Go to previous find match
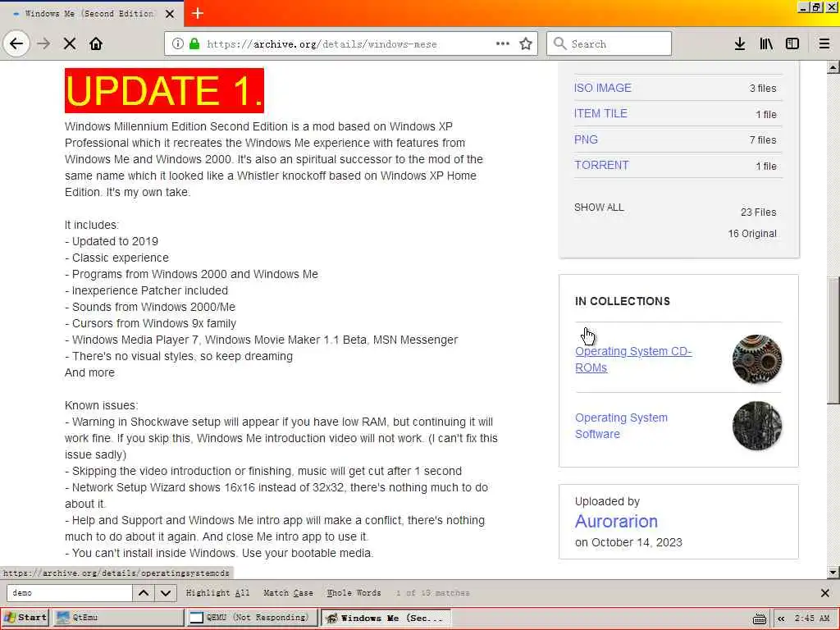840x630 pixels. pos(144,593)
